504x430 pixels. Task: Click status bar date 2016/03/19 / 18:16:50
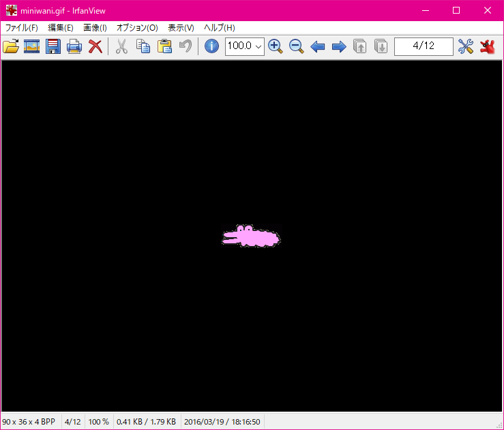click(x=222, y=422)
